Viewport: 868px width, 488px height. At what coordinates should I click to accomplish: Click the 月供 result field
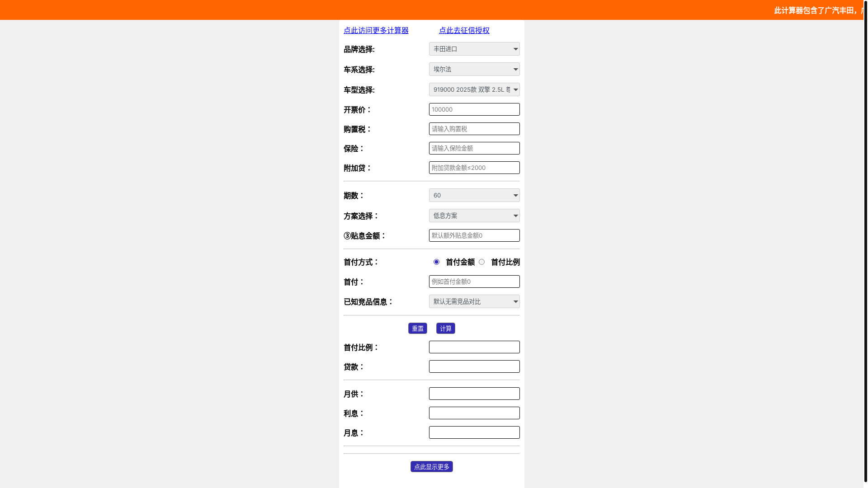click(x=474, y=394)
